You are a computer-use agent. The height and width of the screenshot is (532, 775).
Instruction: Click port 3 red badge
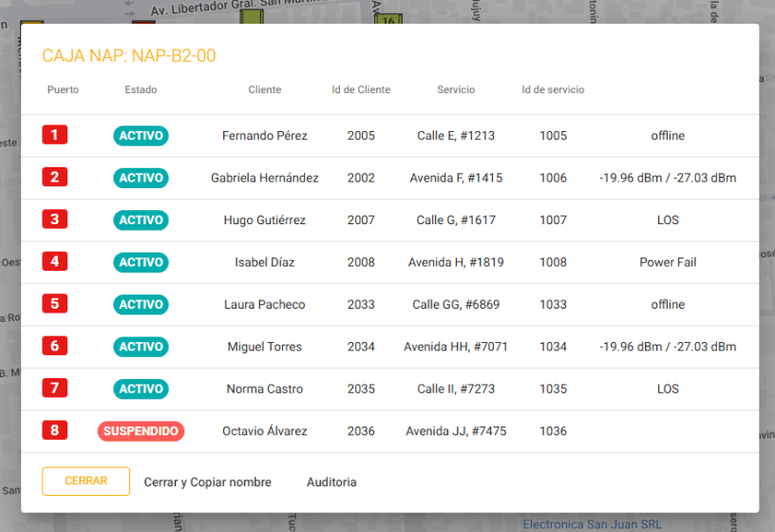(x=54, y=219)
